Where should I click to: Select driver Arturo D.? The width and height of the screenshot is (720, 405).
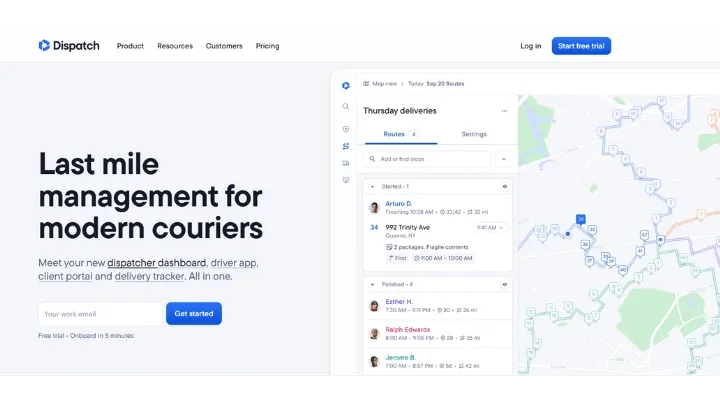click(x=399, y=203)
